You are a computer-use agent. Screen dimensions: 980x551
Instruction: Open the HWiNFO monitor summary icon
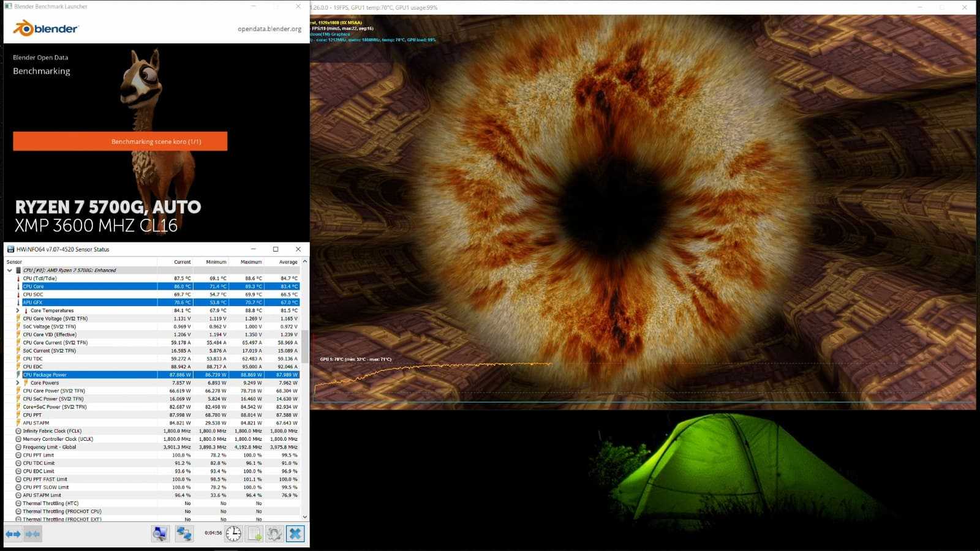(160, 533)
